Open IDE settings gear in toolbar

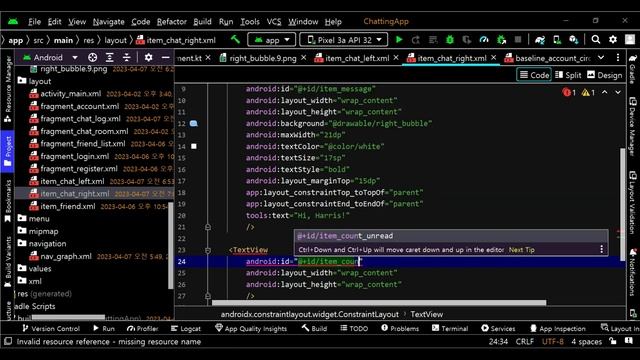tap(613, 40)
